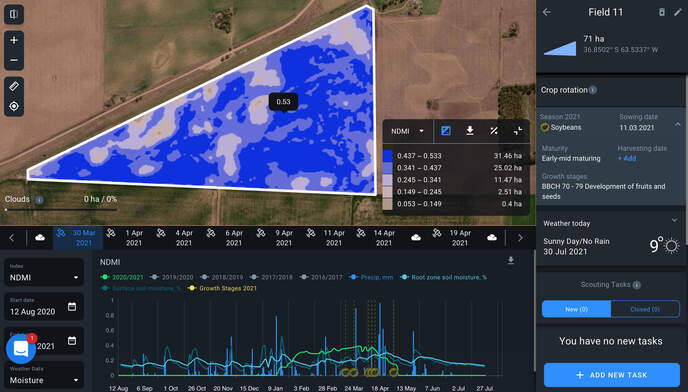688x392 pixels.
Task: Open Weather Data Moisture dropdown
Action: click(x=44, y=376)
